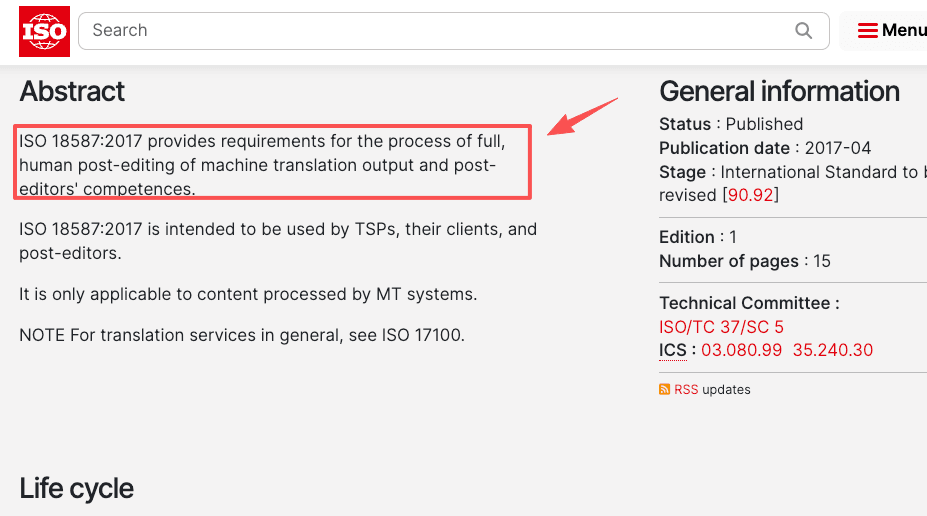Click the Life cycle heading
The width and height of the screenshot is (927, 516).
click(x=76, y=489)
